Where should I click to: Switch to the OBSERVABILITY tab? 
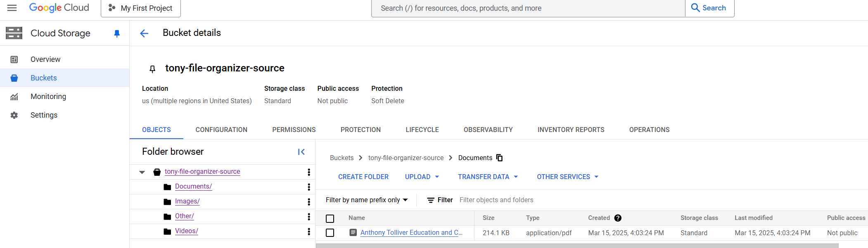tap(488, 130)
